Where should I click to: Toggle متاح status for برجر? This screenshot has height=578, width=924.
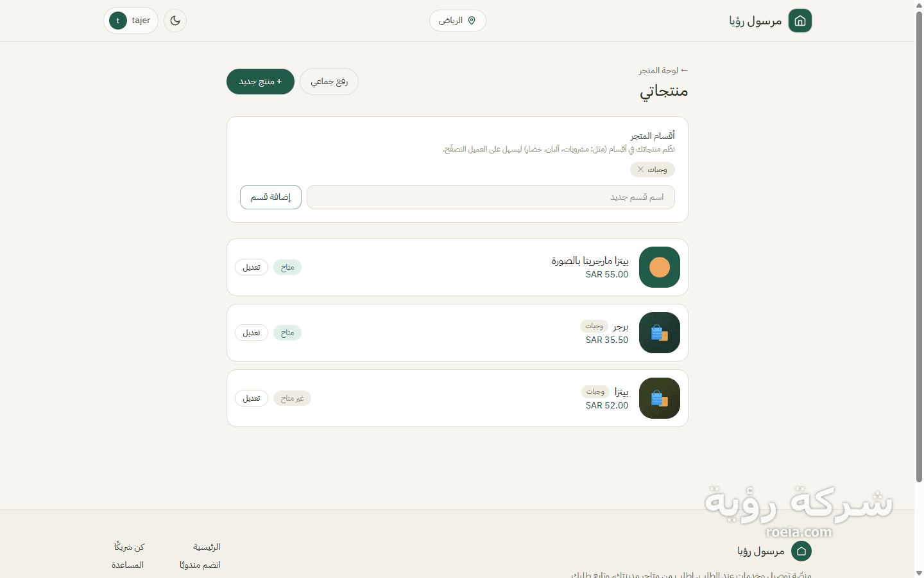tap(287, 333)
